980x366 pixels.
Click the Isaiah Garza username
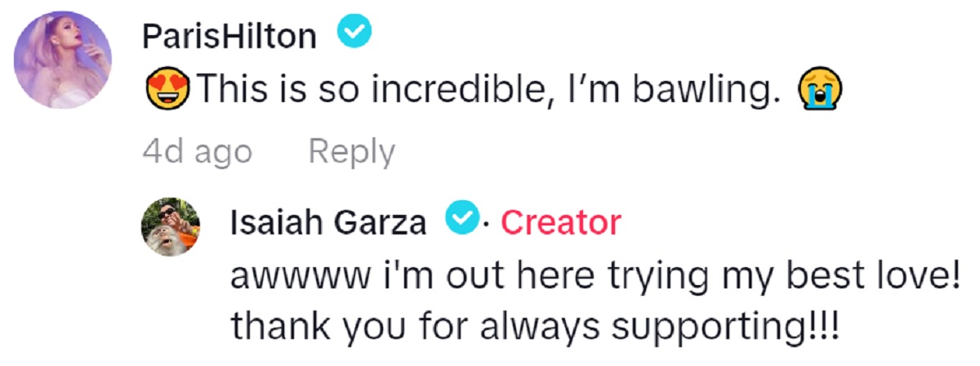click(329, 221)
